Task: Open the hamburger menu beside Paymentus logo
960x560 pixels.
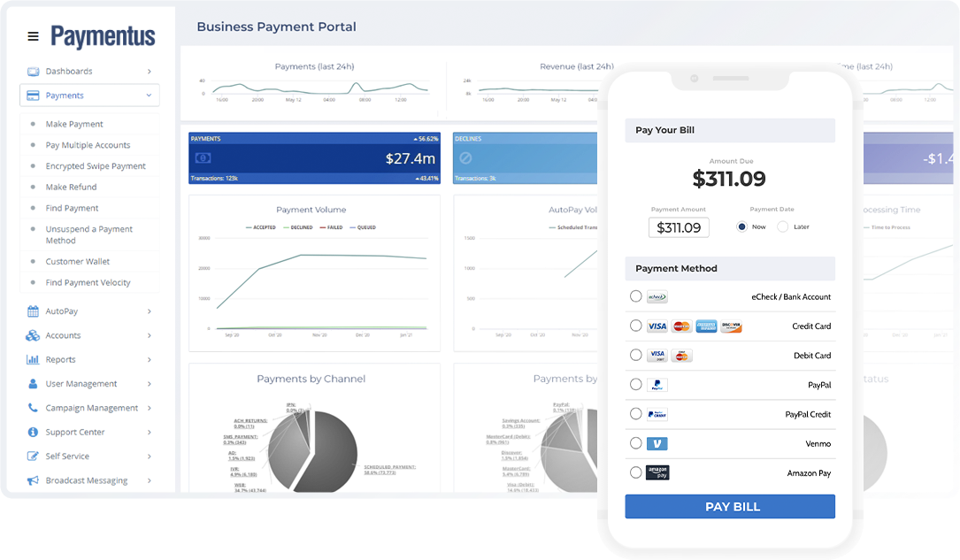Action: [x=33, y=37]
